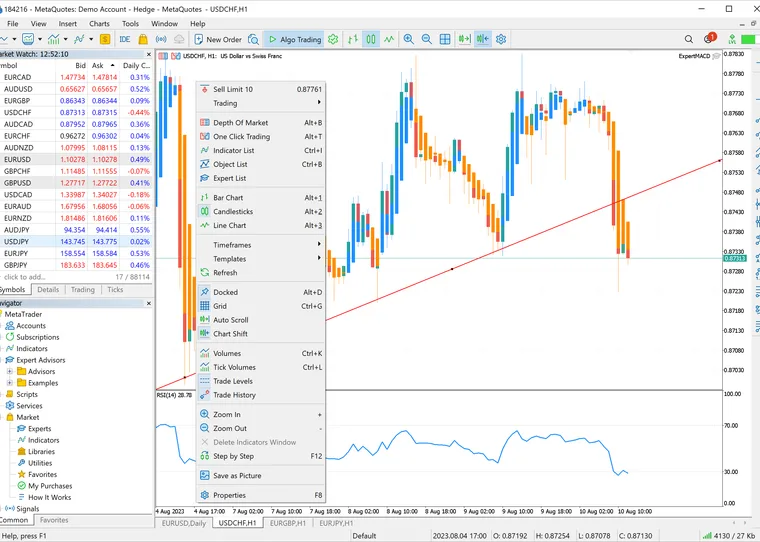
Task: Open dropdown arrow beside indicators toolbar icon
Action: click(65, 39)
